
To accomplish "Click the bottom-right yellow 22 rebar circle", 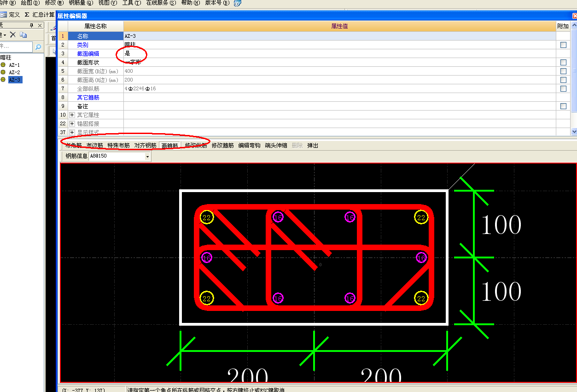I will coord(421,298).
